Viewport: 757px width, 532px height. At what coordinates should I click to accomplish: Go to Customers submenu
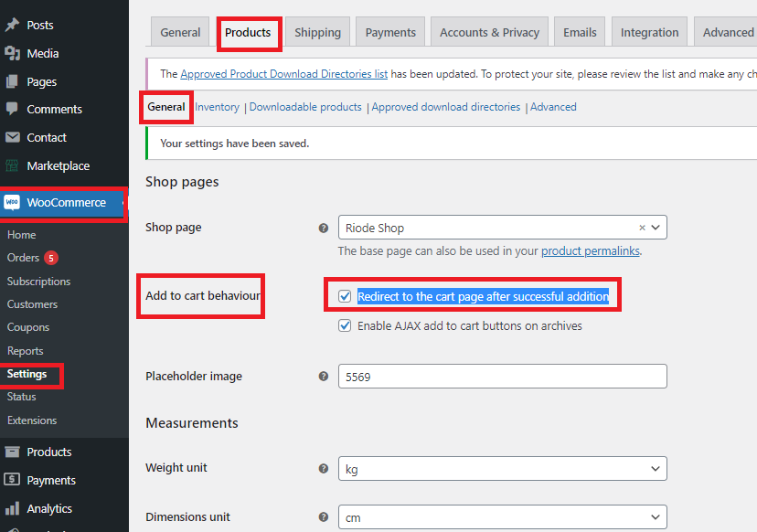click(32, 304)
